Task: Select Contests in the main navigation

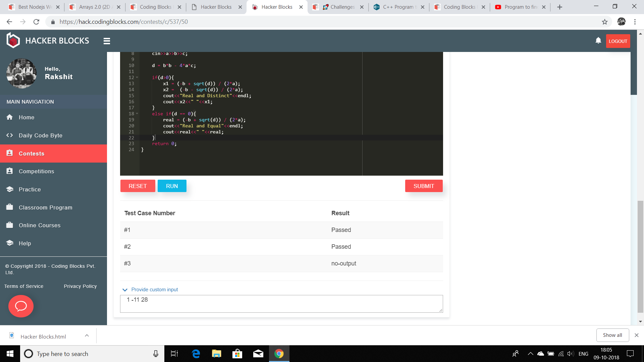Action: click(53, 154)
